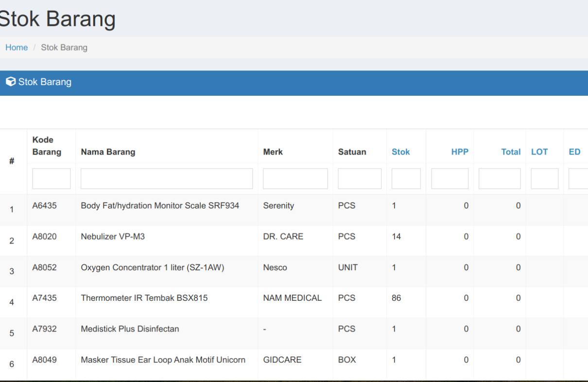
Task: Focus the Stok filter input
Action: click(x=406, y=178)
